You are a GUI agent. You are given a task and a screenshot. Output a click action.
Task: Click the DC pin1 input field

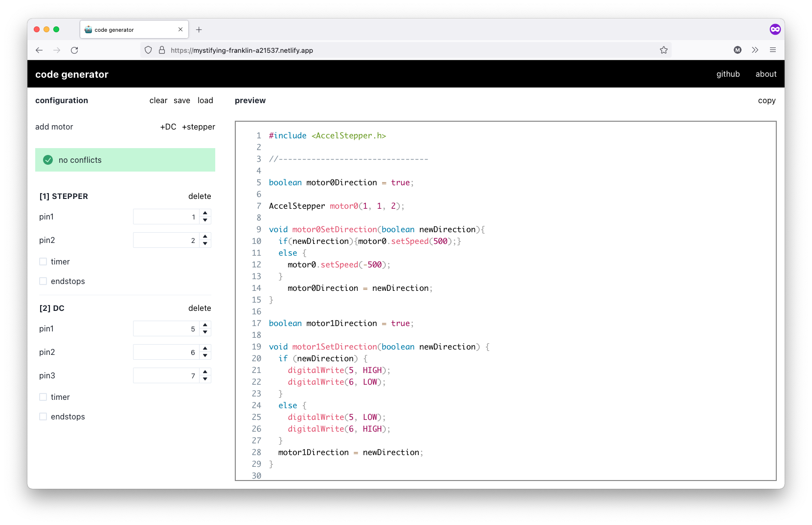click(166, 328)
